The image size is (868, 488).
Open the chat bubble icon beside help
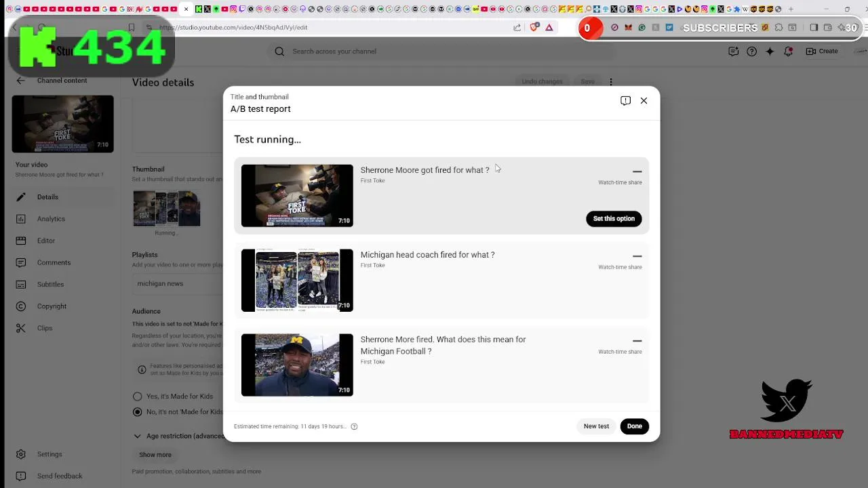coord(733,52)
